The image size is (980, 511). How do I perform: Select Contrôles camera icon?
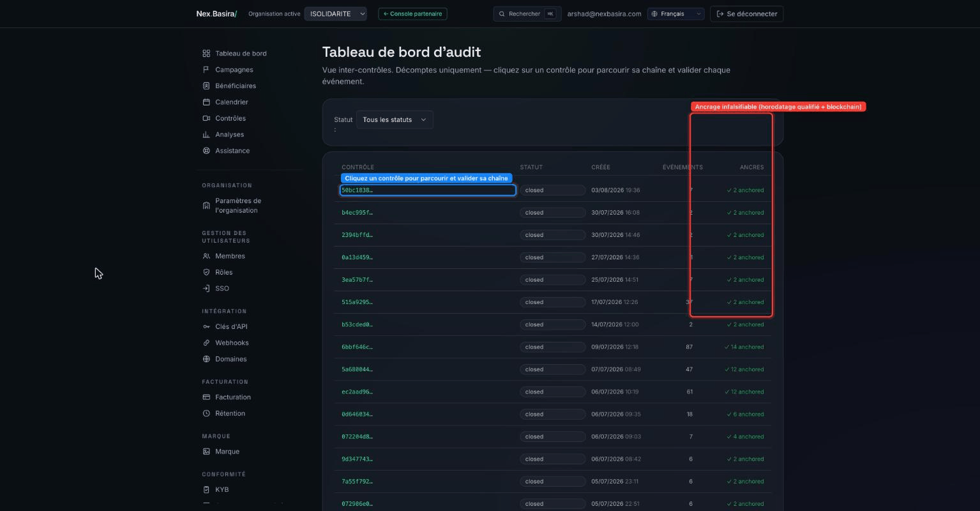(206, 118)
